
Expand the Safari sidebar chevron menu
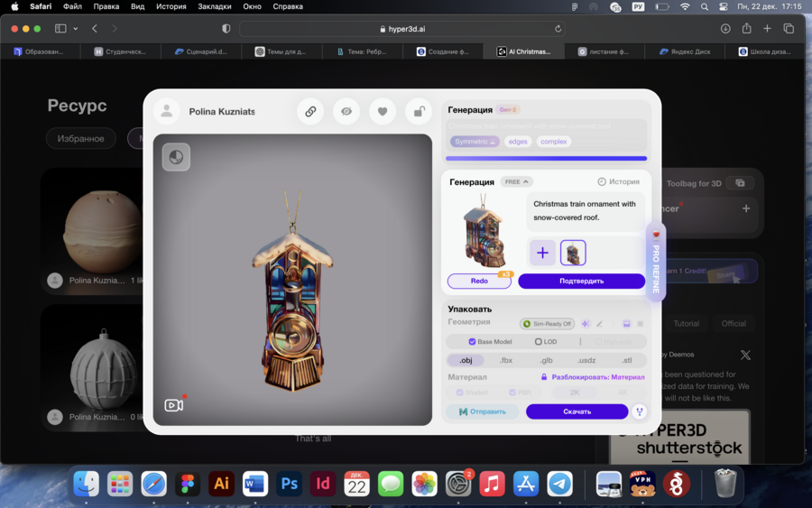click(x=76, y=29)
